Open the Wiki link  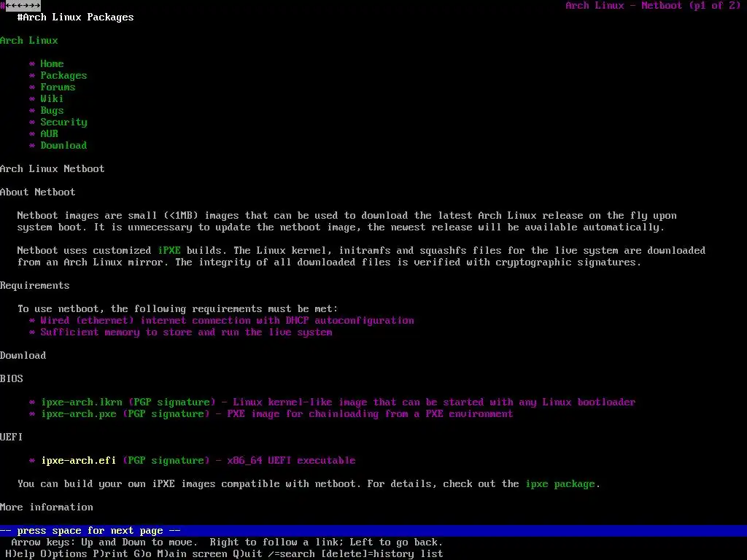pos(52,98)
